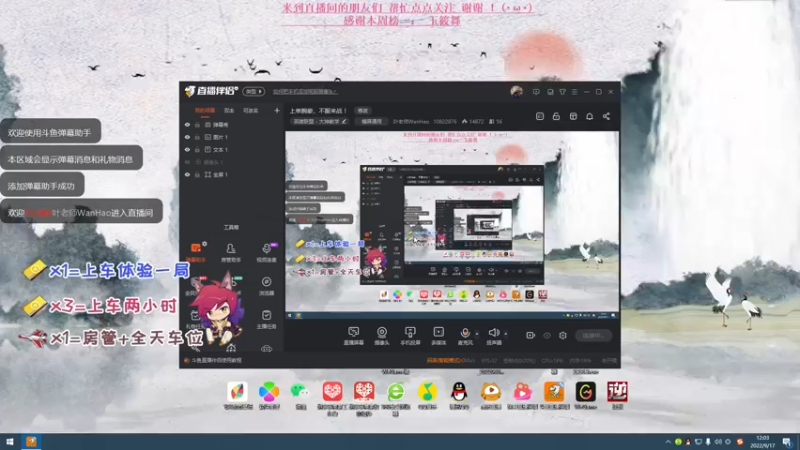Image resolution: width=800 pixels, height=450 pixels.
Task: Toggle the lock on 图片 1 source
Action: pos(197,137)
